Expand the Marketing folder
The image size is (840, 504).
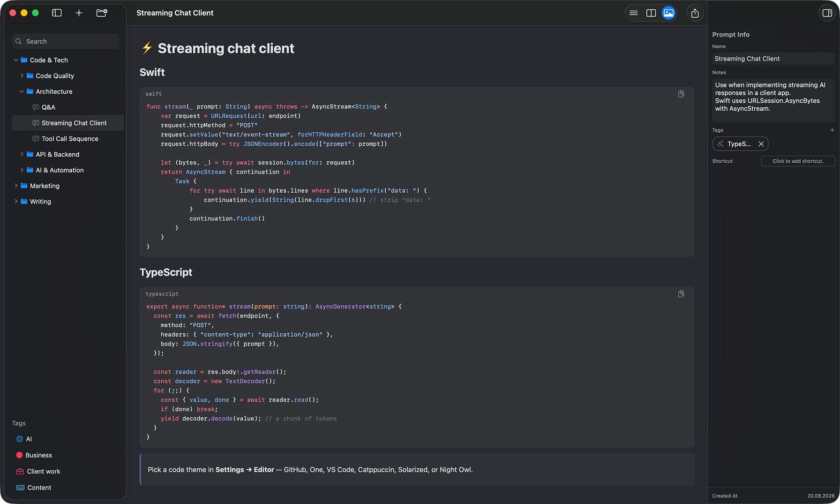pos(15,186)
